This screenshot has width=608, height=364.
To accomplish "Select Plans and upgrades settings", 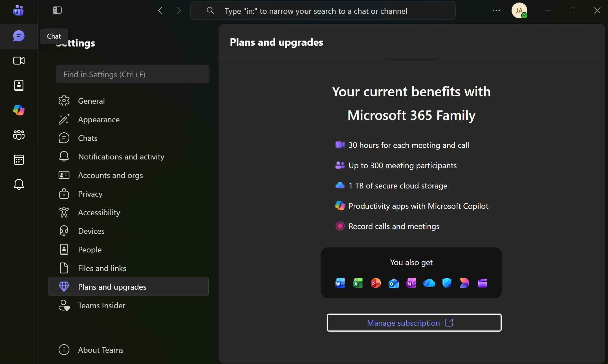I will (x=128, y=287).
